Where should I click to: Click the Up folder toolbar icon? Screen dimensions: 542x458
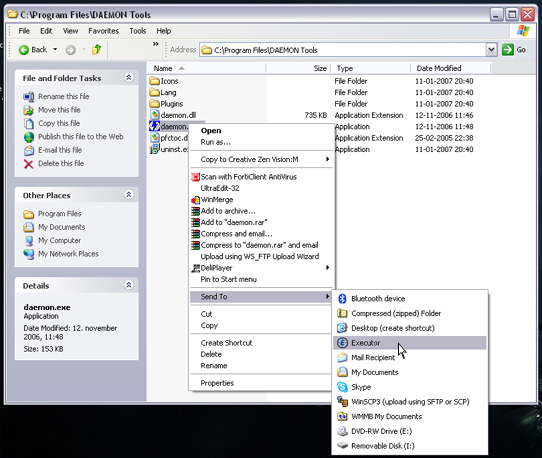pyautogui.click(x=96, y=50)
